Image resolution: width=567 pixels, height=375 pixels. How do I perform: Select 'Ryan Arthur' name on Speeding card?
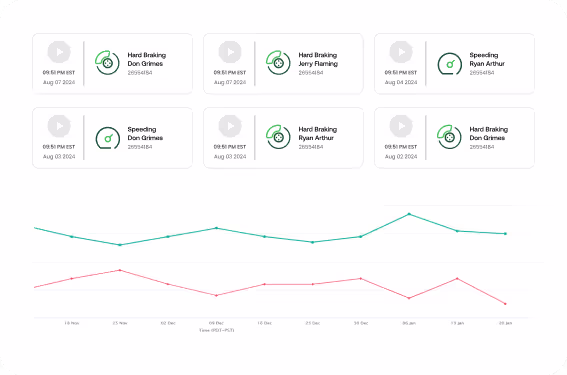coord(487,64)
